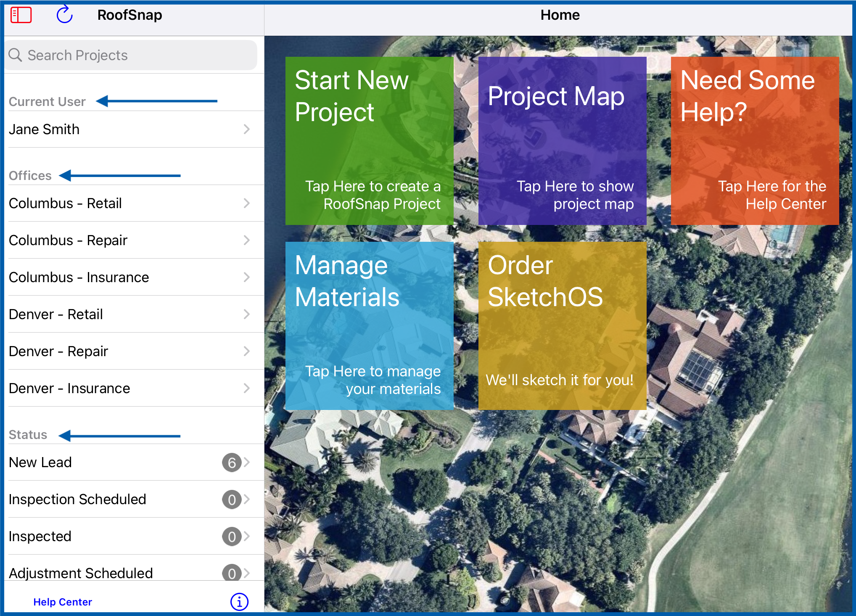The image size is (856, 616).
Task: Open the Help Center link
Action: (x=63, y=602)
